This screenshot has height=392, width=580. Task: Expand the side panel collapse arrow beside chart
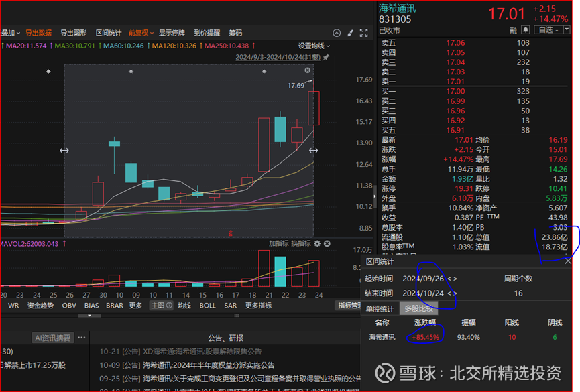tap(374, 196)
